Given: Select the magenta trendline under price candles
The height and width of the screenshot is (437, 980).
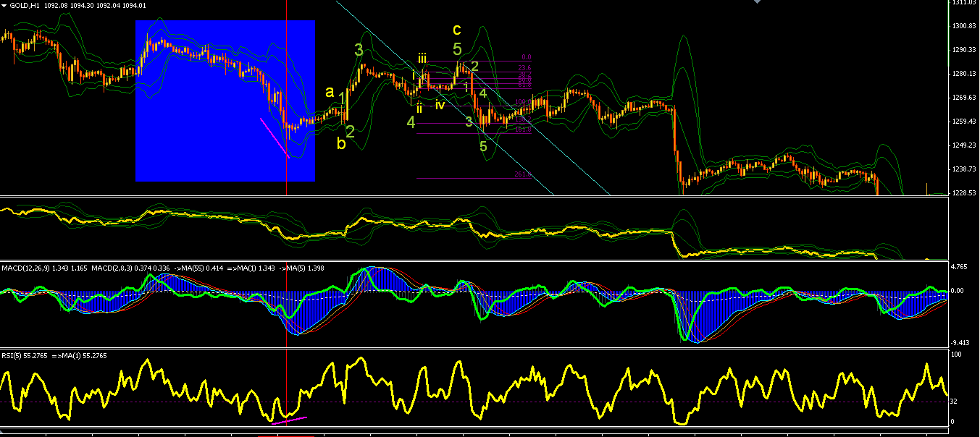Looking at the screenshot, I should click(x=275, y=137).
